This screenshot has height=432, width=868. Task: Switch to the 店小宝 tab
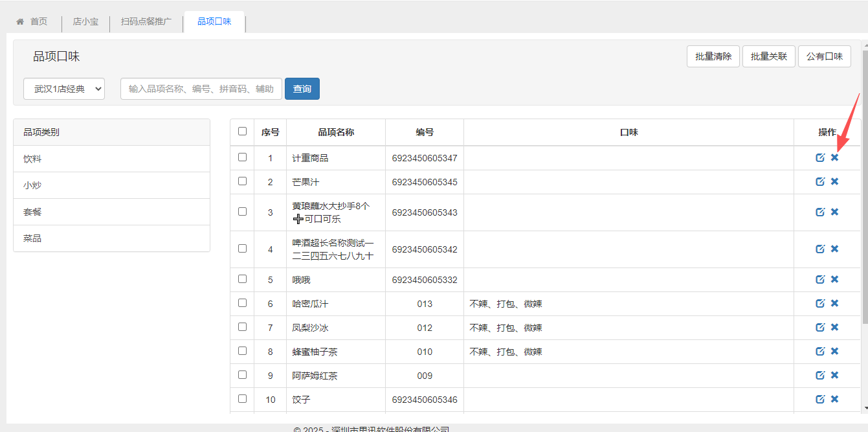click(85, 21)
